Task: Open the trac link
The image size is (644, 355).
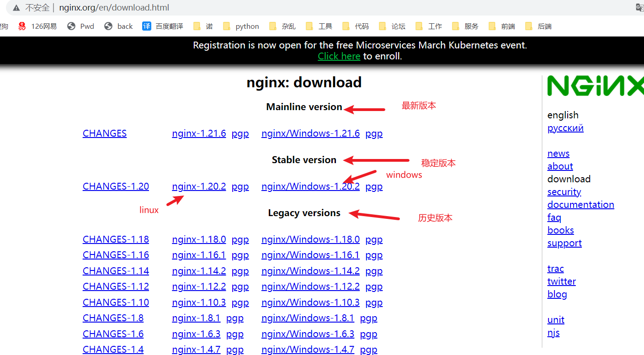Action: [555, 269]
